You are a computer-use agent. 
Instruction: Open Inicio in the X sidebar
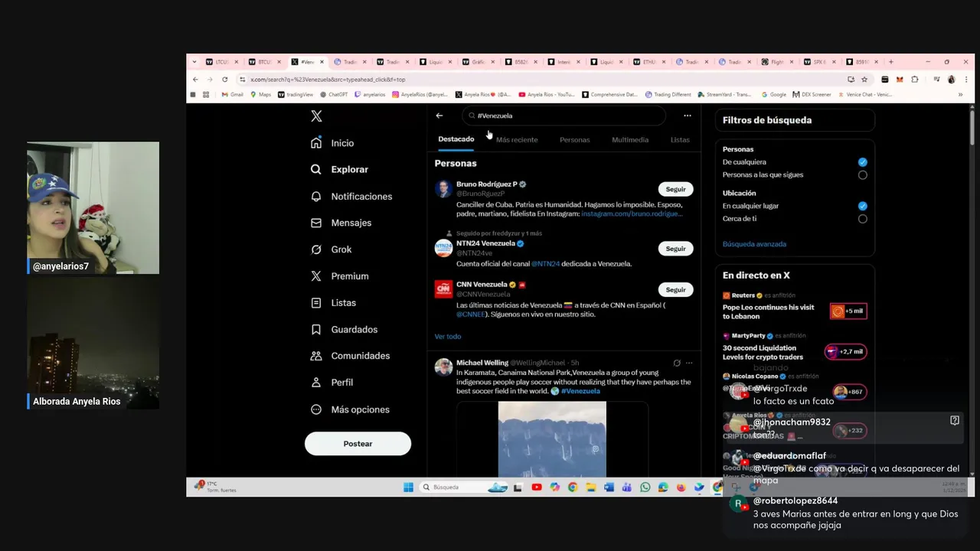pyautogui.click(x=332, y=143)
